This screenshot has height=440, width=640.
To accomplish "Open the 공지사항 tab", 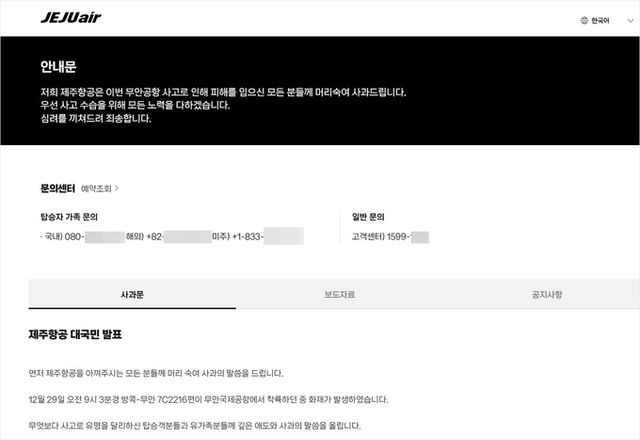I will point(547,294).
